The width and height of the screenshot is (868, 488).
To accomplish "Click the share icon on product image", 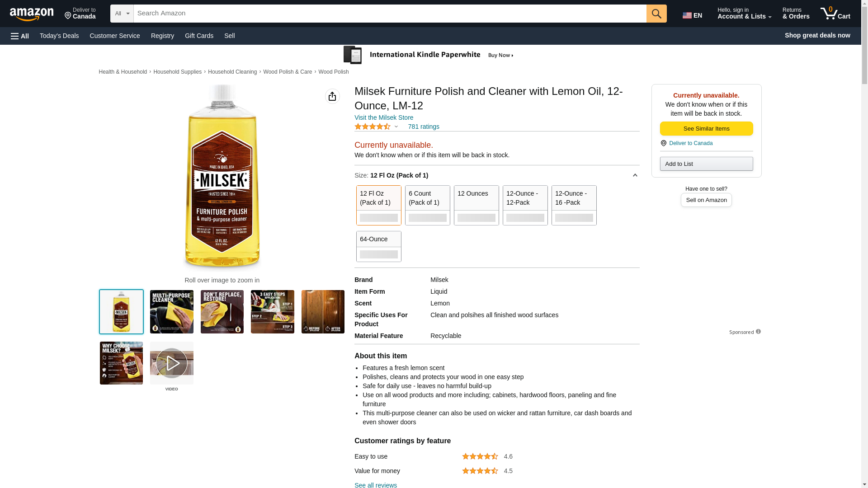I will 332,96.
